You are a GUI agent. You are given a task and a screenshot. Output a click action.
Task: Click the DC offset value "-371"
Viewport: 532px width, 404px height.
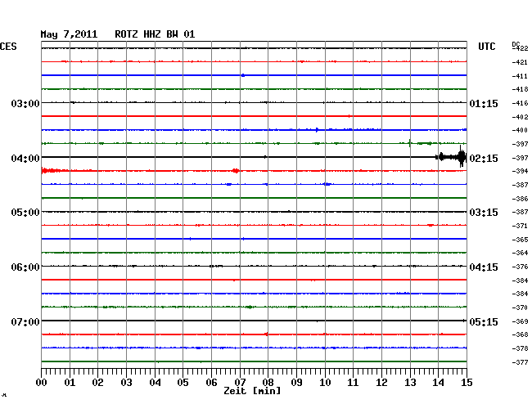[x=520, y=226]
